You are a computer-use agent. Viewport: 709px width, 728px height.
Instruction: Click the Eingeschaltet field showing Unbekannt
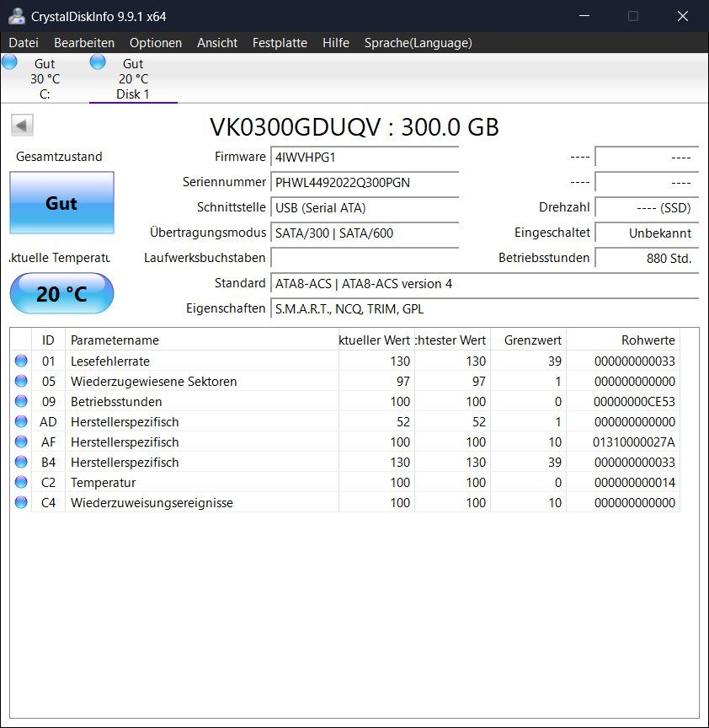(x=647, y=233)
